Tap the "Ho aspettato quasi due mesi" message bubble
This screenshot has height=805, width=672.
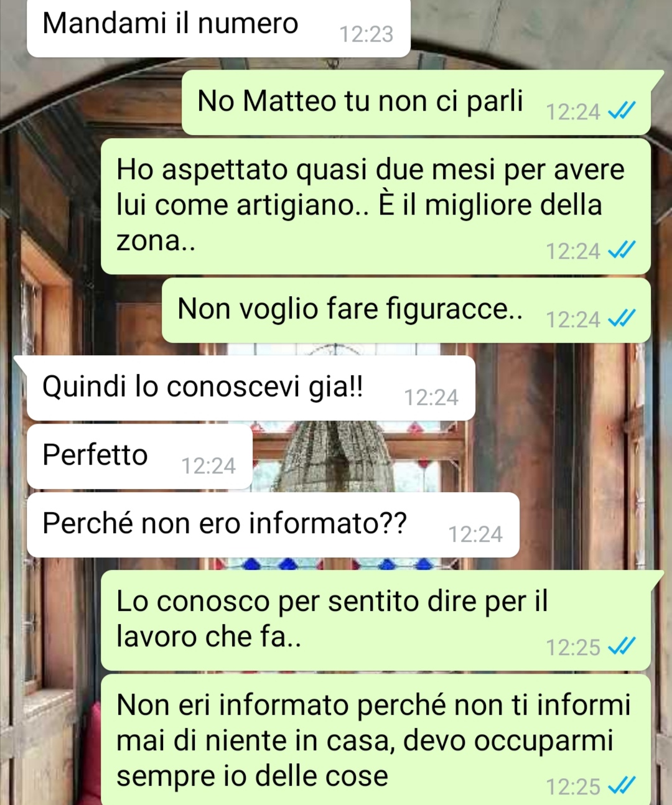click(x=376, y=207)
